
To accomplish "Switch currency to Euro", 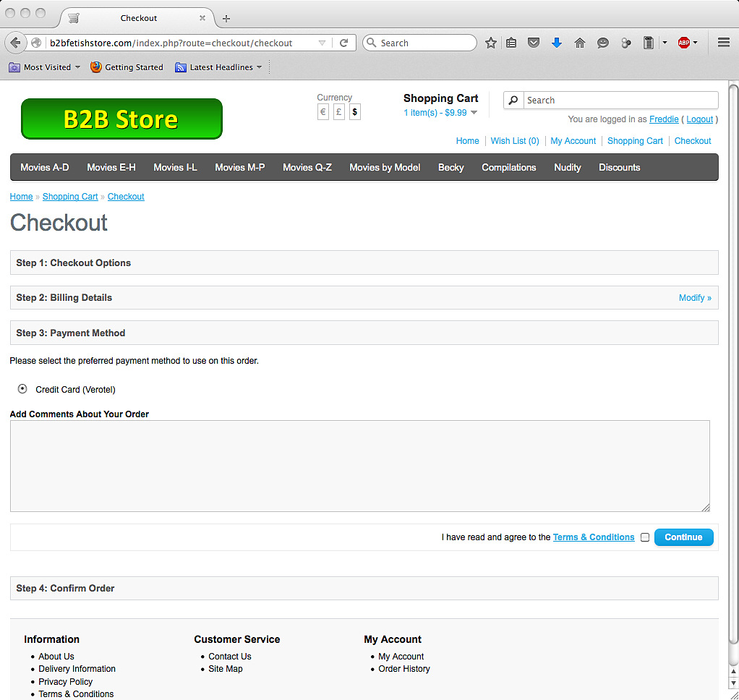I will tap(322, 112).
